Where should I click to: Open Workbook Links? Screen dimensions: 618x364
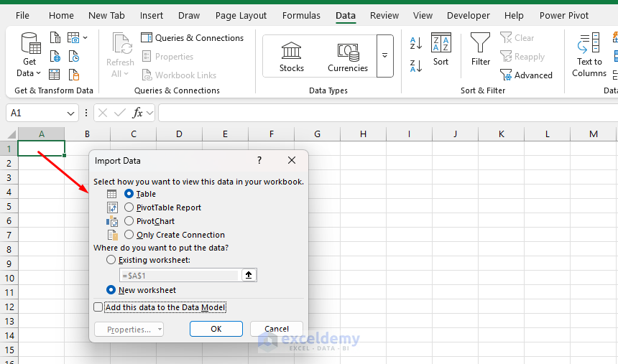click(x=179, y=75)
